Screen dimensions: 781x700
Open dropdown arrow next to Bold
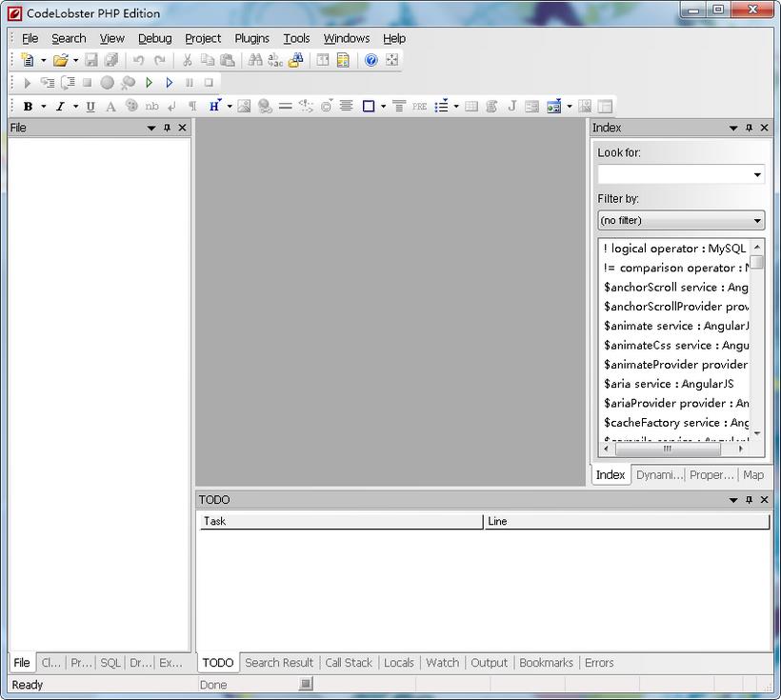pyautogui.click(x=43, y=106)
